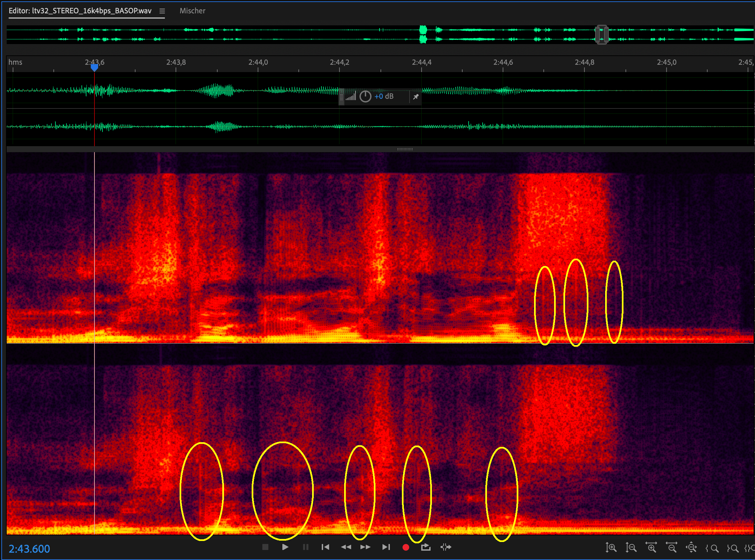Zoom in amplitude icon
The height and width of the screenshot is (560, 755).
coord(611,548)
